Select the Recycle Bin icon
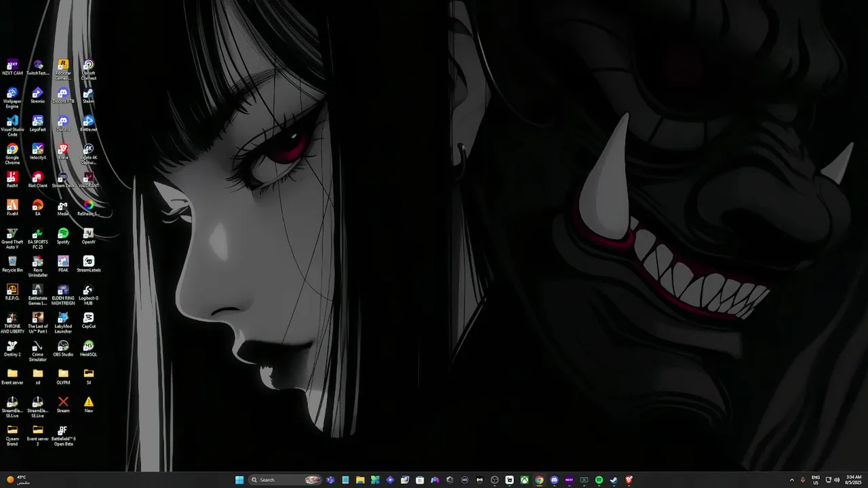868x488 pixels. 12,264
